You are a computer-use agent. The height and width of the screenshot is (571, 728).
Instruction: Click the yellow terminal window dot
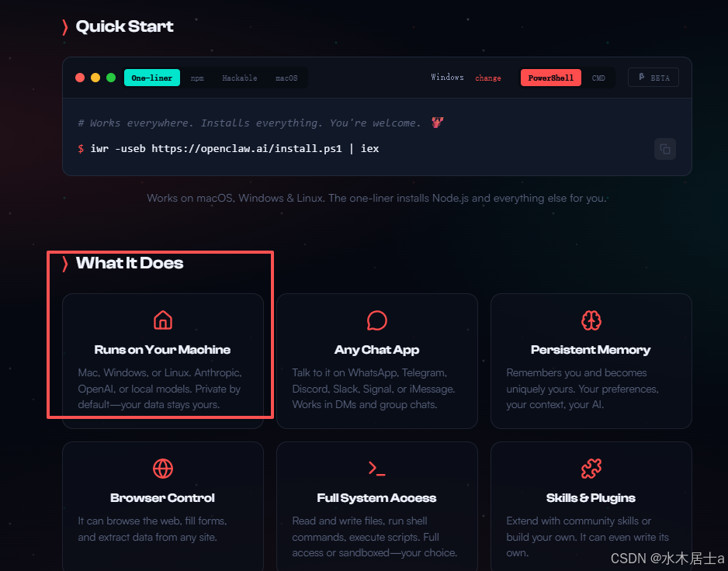[95, 78]
